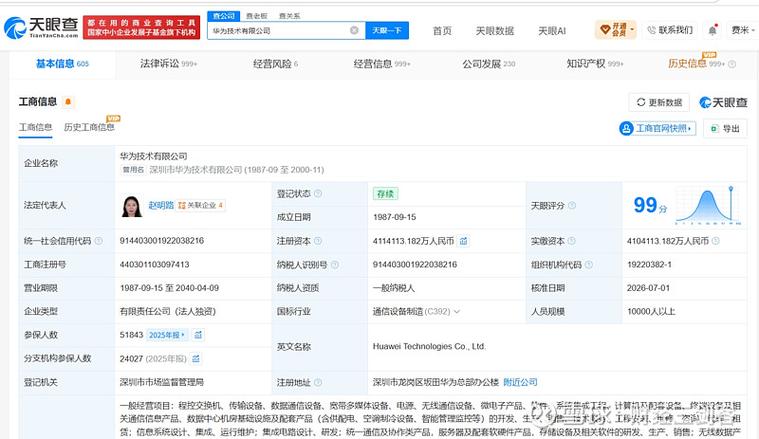
Task: Click the help icon beside 组织机构代码
Action: pos(589,264)
